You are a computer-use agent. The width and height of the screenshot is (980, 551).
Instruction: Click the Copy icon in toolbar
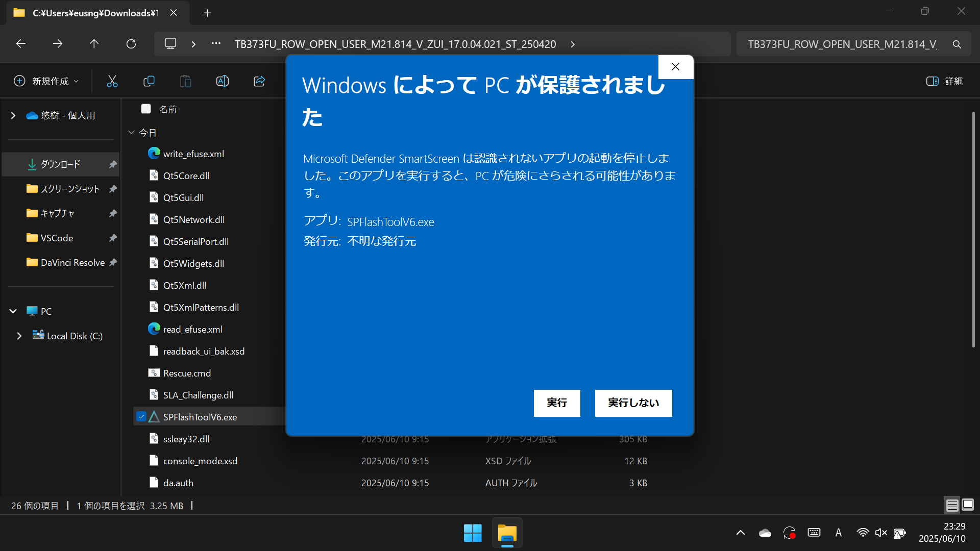(x=149, y=81)
